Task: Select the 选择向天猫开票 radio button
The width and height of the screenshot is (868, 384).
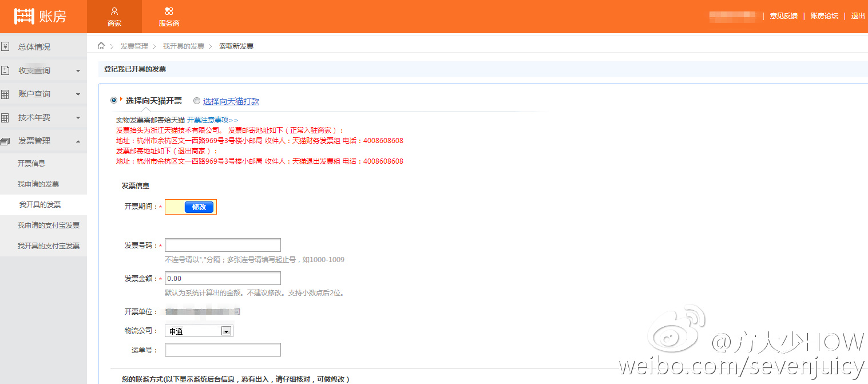Action: 114,100
